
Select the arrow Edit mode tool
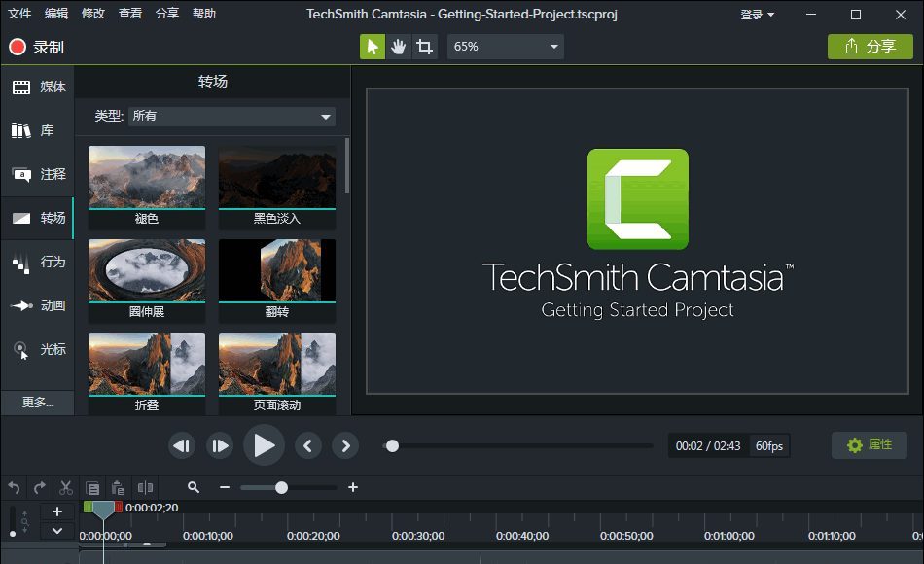[x=373, y=47]
